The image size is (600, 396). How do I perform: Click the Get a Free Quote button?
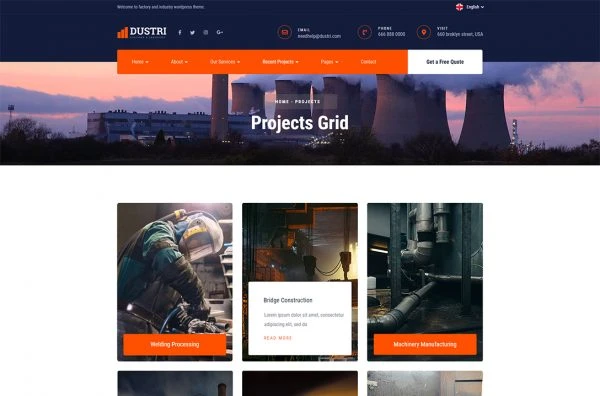pos(445,62)
